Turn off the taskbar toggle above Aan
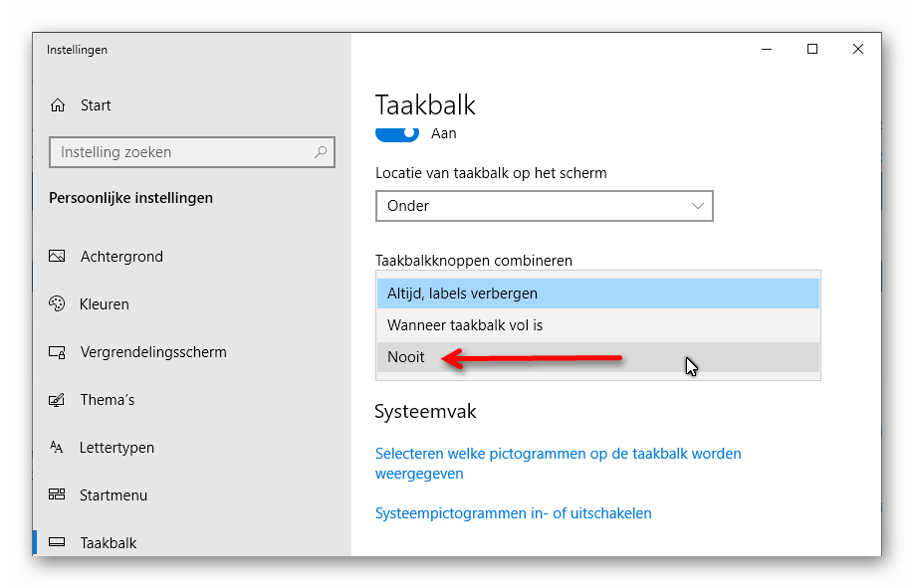 pos(397,132)
